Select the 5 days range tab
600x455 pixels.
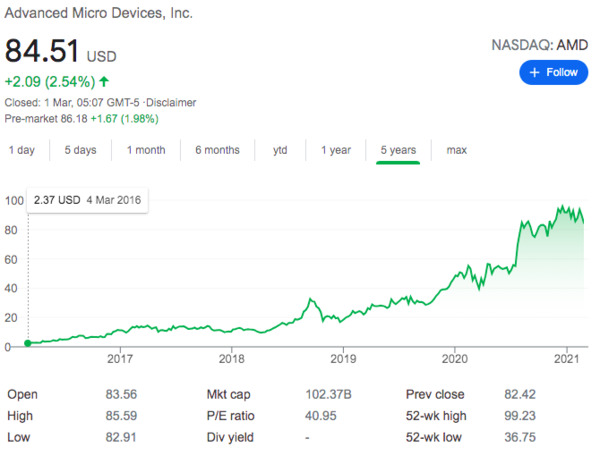pos(80,150)
